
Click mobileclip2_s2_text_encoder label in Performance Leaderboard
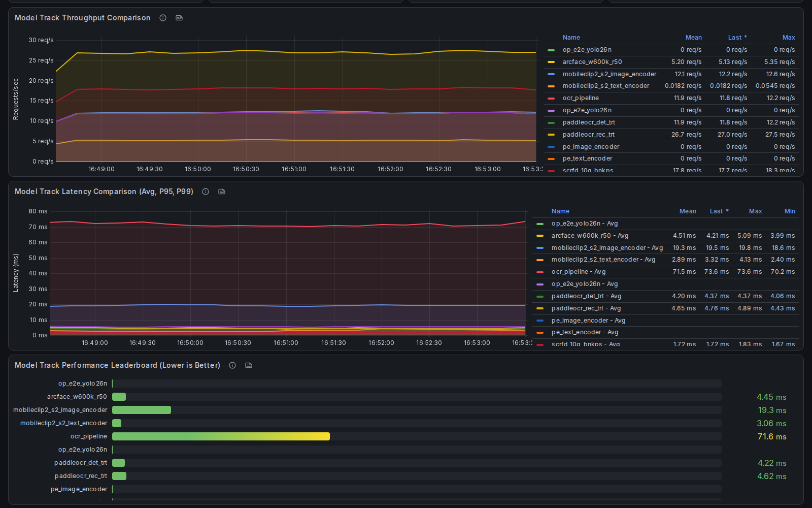(64, 423)
